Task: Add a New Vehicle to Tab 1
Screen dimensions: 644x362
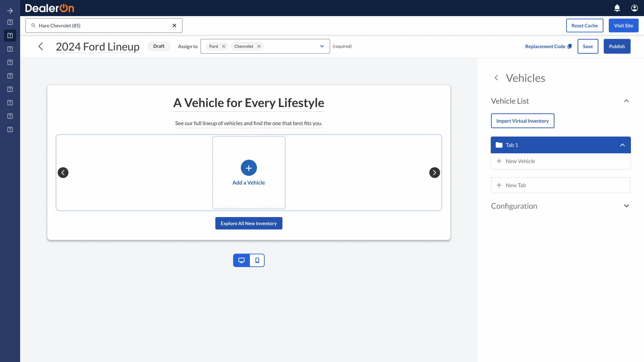Action: pos(560,161)
